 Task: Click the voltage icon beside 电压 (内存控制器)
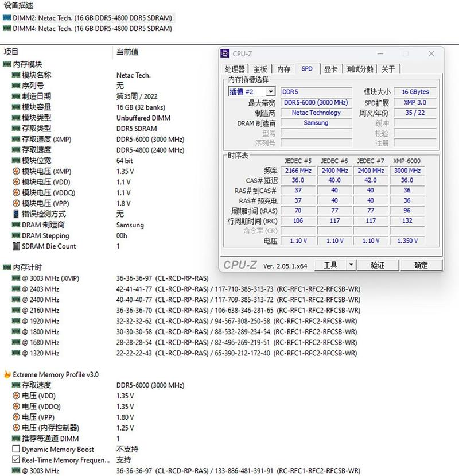click(x=16, y=428)
